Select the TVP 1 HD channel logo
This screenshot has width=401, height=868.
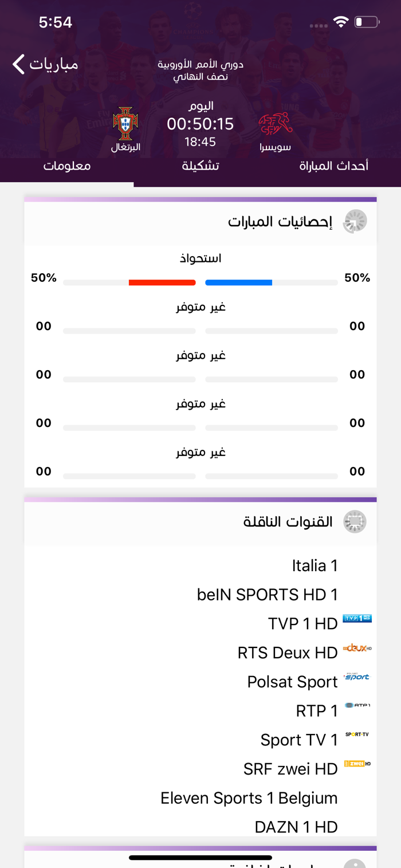click(x=357, y=618)
